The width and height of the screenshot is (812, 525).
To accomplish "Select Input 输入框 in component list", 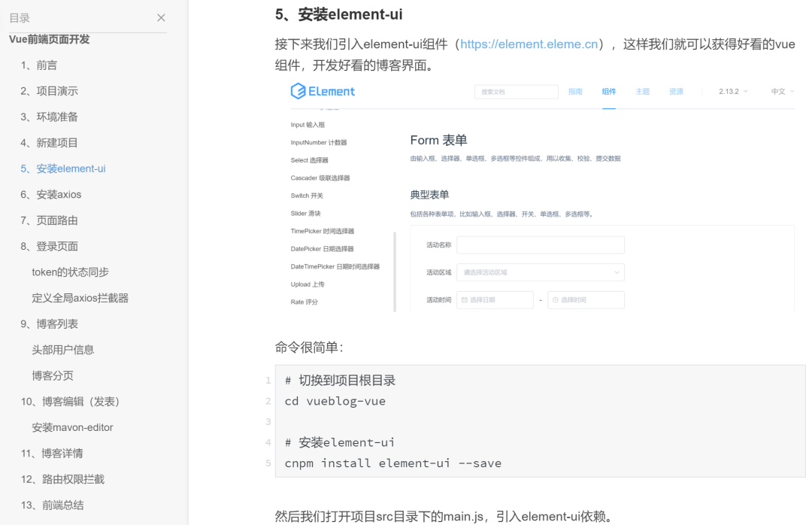I will click(x=308, y=125).
